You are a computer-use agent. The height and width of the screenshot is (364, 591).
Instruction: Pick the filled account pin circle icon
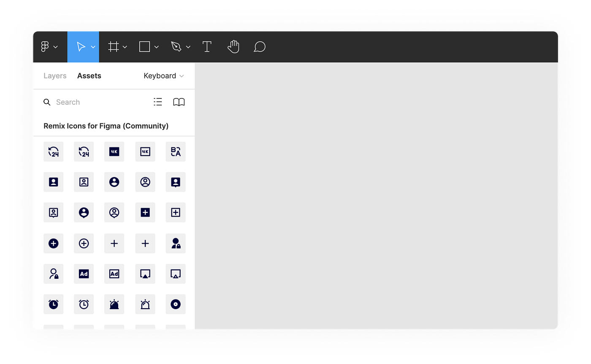tap(84, 212)
